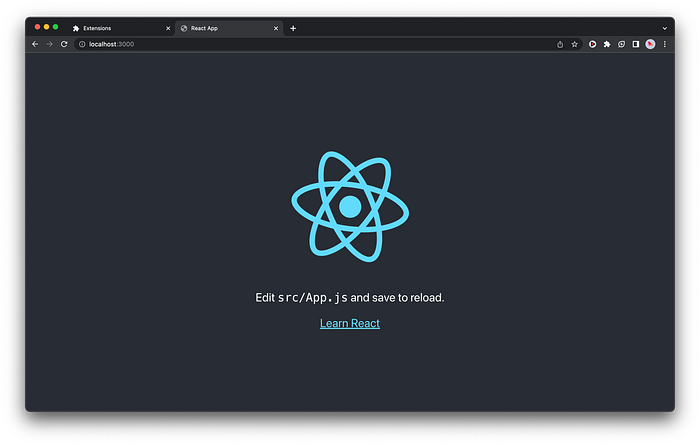The width and height of the screenshot is (700, 445).
Task: Click the text 'Edit src/App.js and save to reload.'
Action: click(350, 298)
